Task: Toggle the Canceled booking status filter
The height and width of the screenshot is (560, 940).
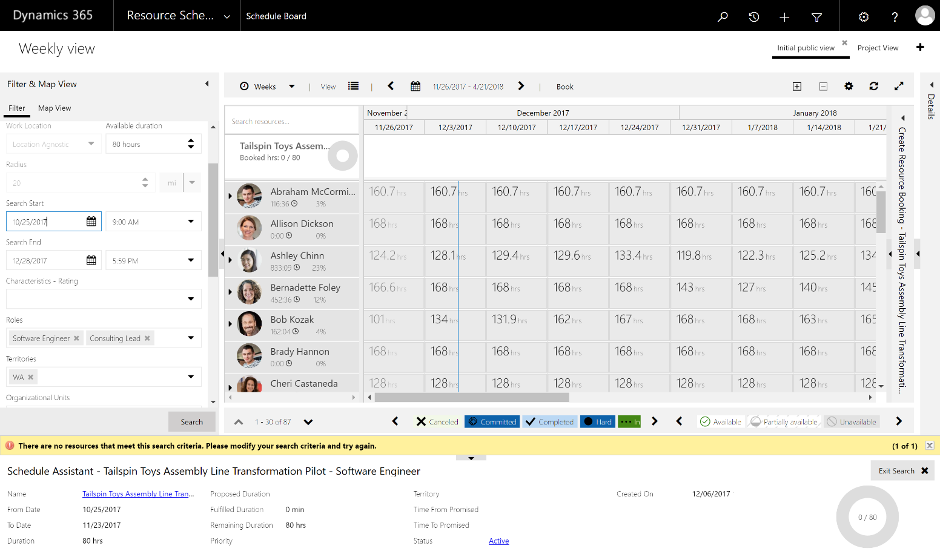Action: click(x=437, y=422)
